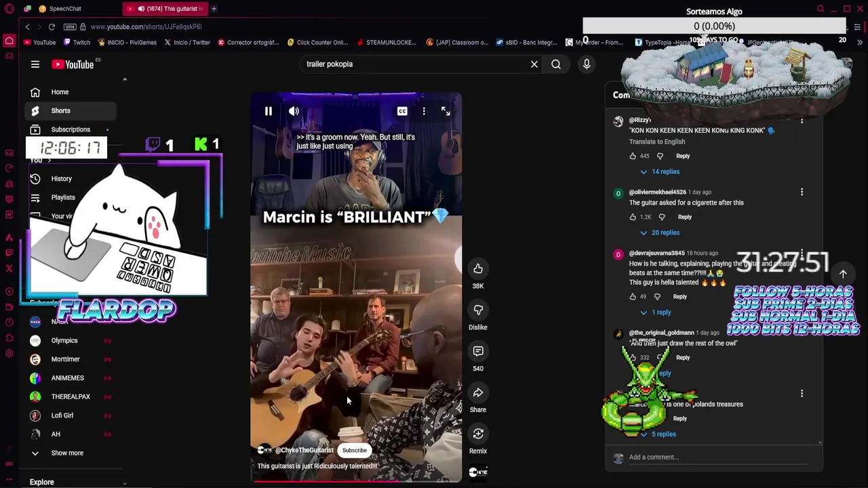Reply to devrajsuvarna3845's comment
Viewport: 868px width, 488px height.
[680, 296]
